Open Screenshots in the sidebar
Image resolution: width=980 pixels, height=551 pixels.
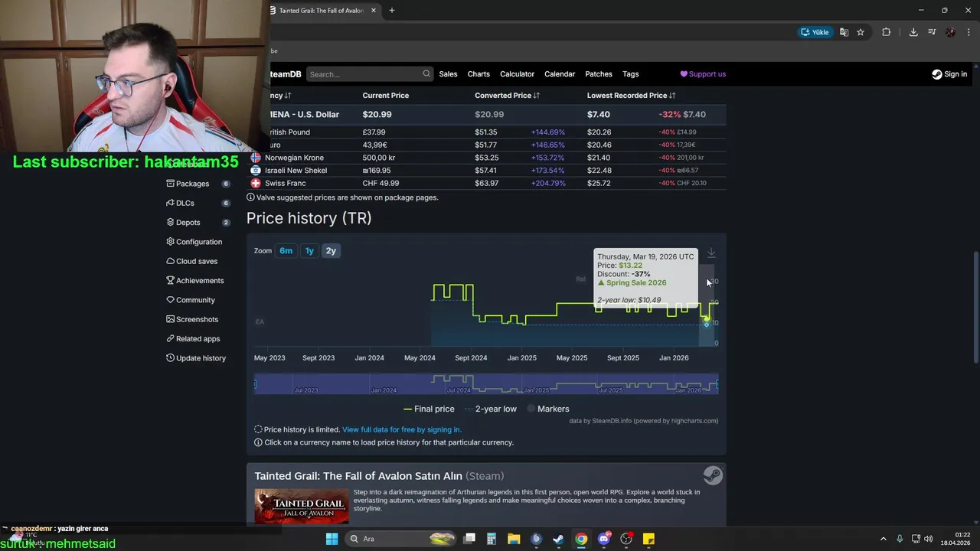192,319
